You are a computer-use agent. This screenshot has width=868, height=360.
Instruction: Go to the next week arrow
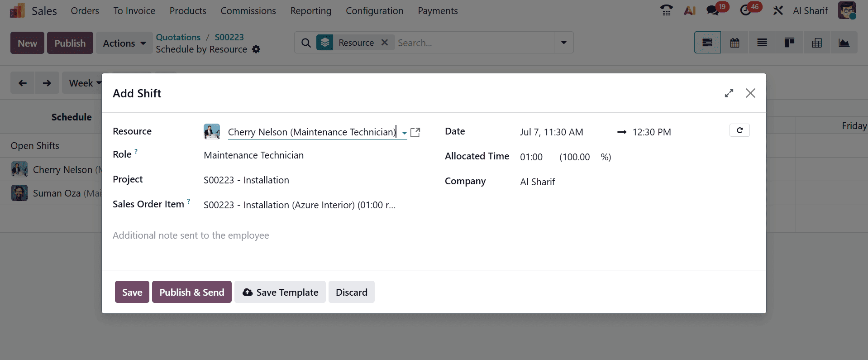47,83
